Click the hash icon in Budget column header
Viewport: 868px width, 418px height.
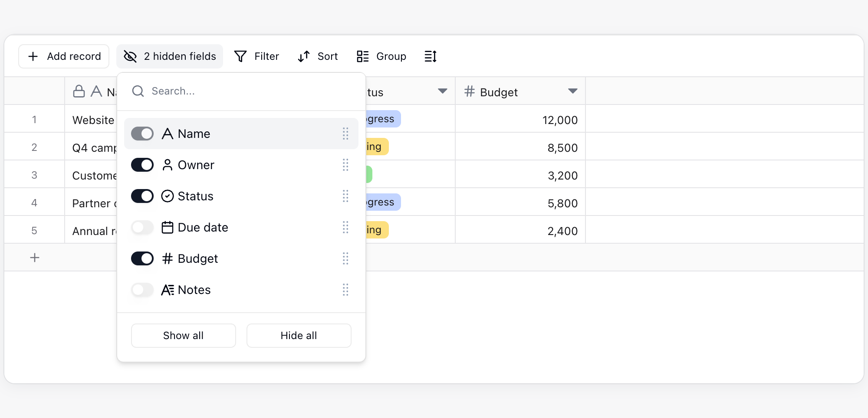470,91
